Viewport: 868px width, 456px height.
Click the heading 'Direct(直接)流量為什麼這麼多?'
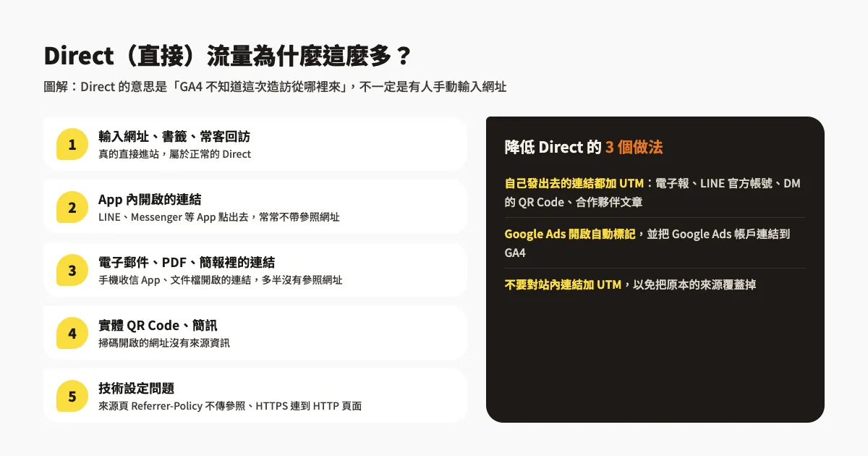[228, 56]
